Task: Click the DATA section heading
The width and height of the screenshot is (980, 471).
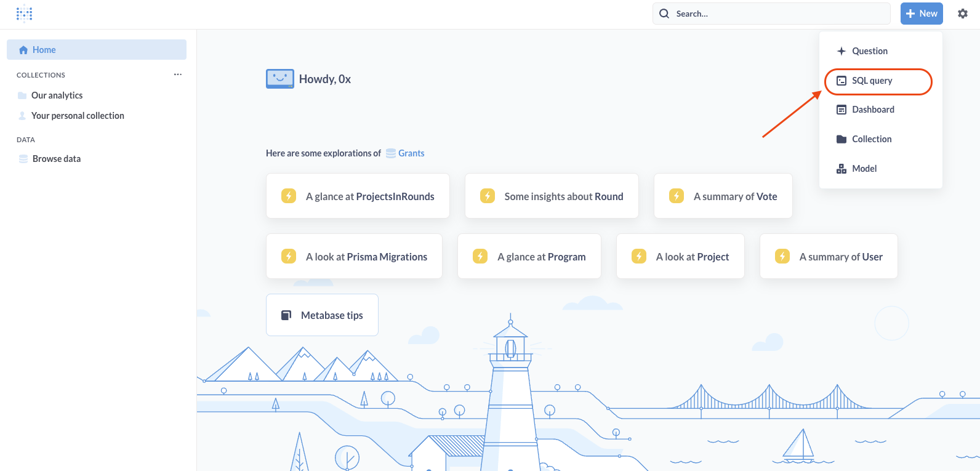Action: coord(26,140)
